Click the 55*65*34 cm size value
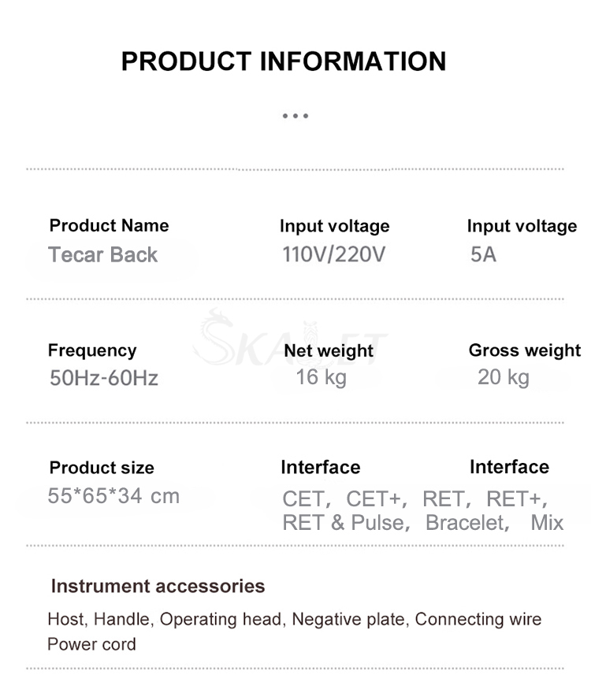The height and width of the screenshot is (700, 591). [x=113, y=495]
